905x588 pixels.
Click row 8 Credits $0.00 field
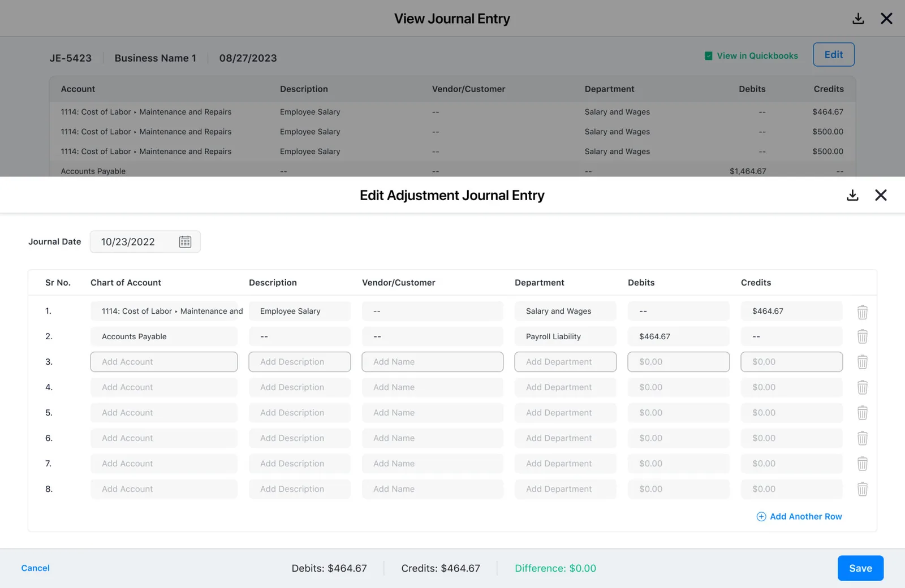tap(792, 489)
